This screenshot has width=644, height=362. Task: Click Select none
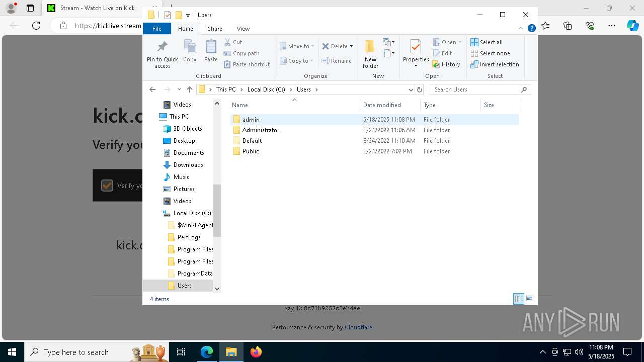click(x=490, y=53)
